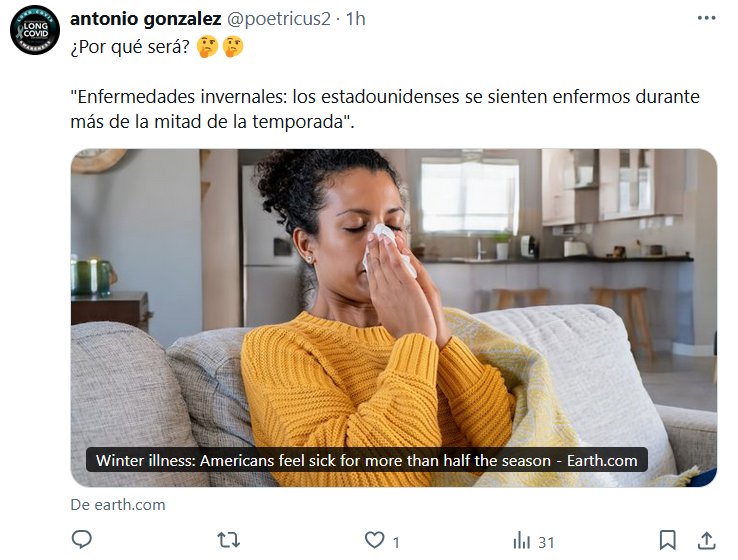Viewport: 738px width, 560px height.
Task: Click the tweet text about Enfermedades invernales
Action: coord(385,109)
